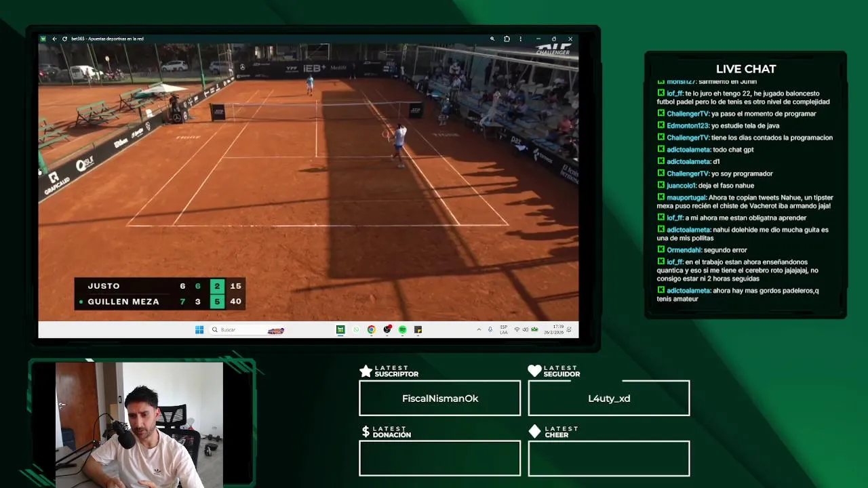Click the Buscar taskbar search field
This screenshot has height=488, width=868.
click(x=248, y=329)
